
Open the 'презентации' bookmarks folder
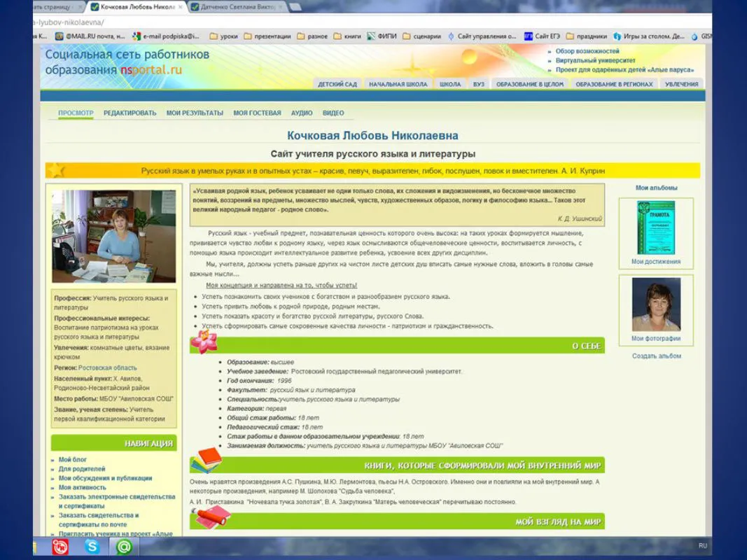pos(267,36)
